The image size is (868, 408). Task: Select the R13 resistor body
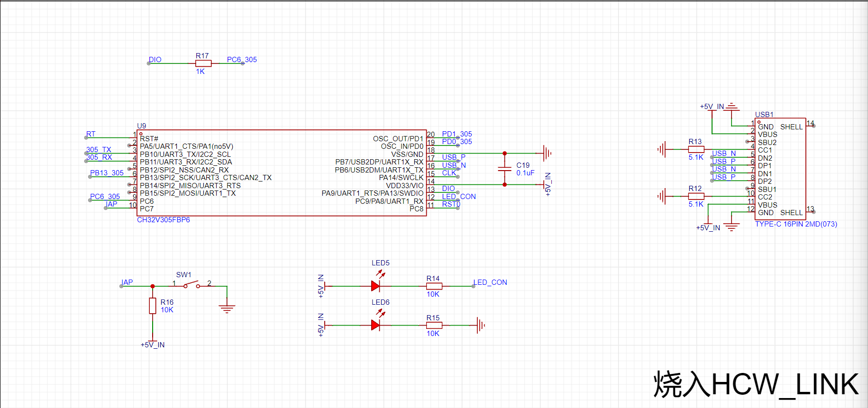[x=696, y=149]
